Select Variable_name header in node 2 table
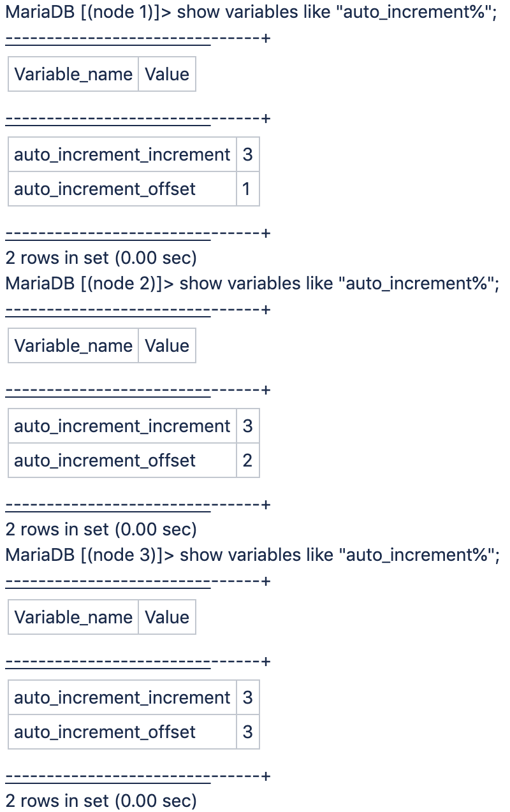Screen dimensions: 510x812 click(x=73, y=346)
